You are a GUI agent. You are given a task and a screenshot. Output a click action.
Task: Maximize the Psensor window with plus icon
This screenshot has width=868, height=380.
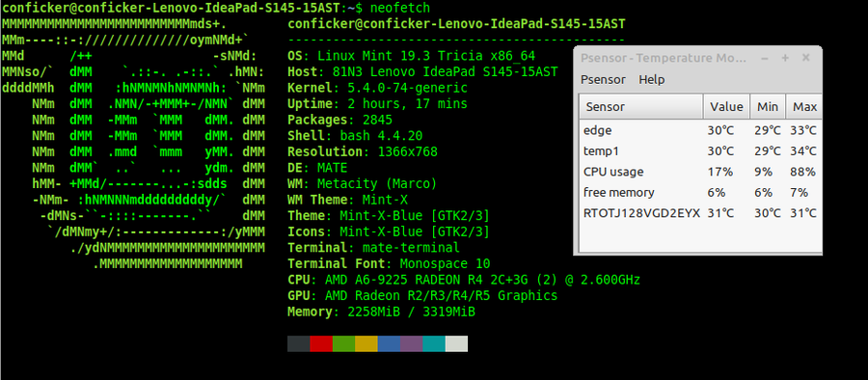(x=785, y=58)
